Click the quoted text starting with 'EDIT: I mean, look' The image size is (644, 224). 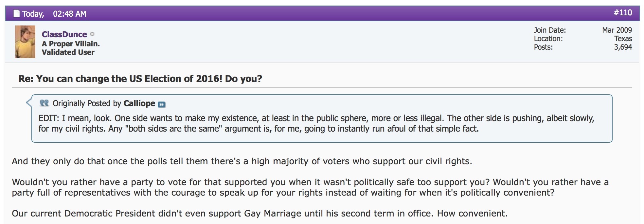(316, 123)
